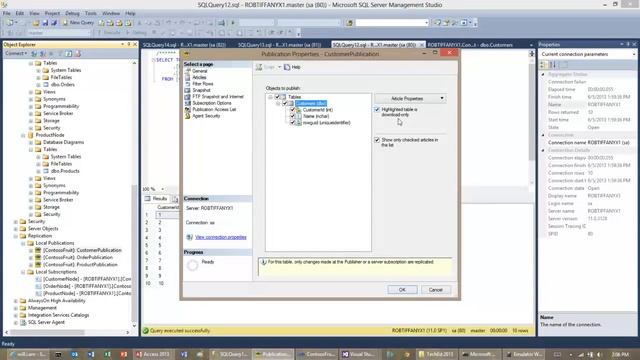
Task: Open FTP Snapshot and Internet page
Action: (218, 97)
